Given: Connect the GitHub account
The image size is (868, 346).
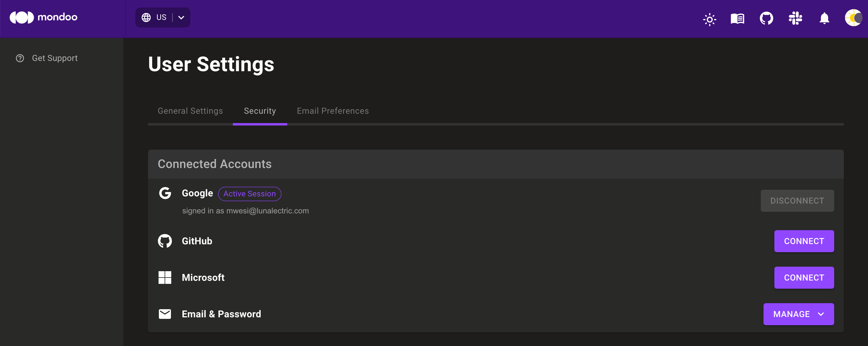Looking at the screenshot, I should (804, 241).
